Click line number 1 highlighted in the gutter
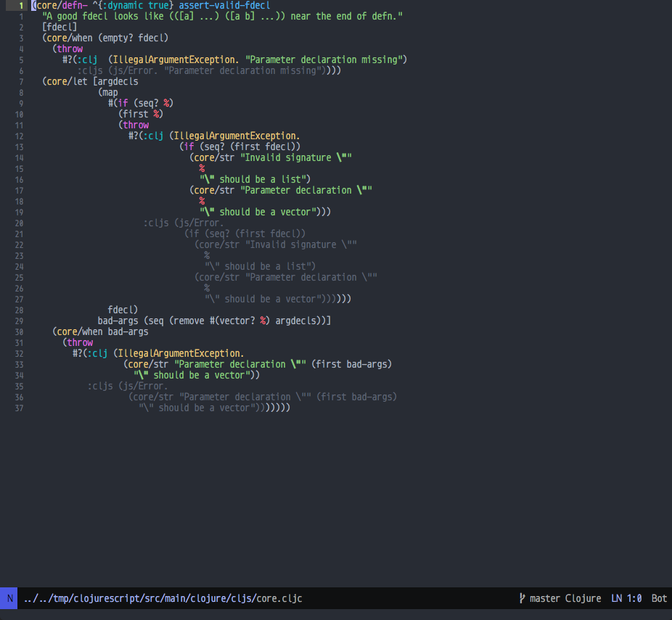 [x=20, y=6]
